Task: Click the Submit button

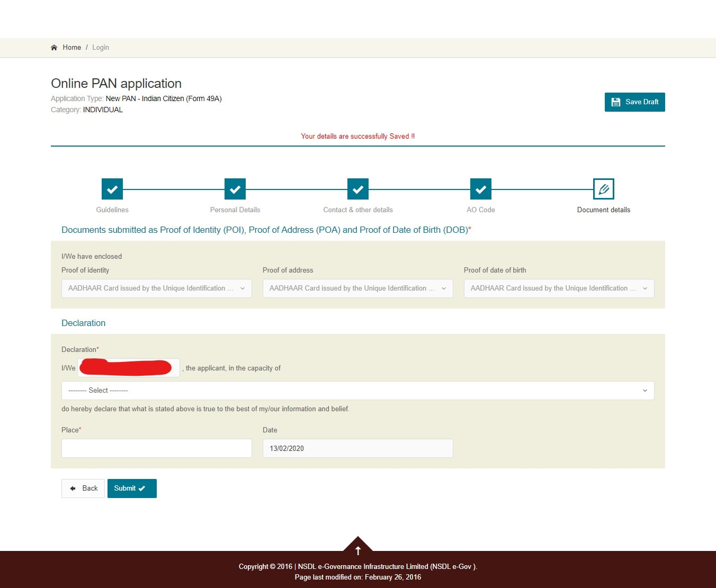Action: 132,488
